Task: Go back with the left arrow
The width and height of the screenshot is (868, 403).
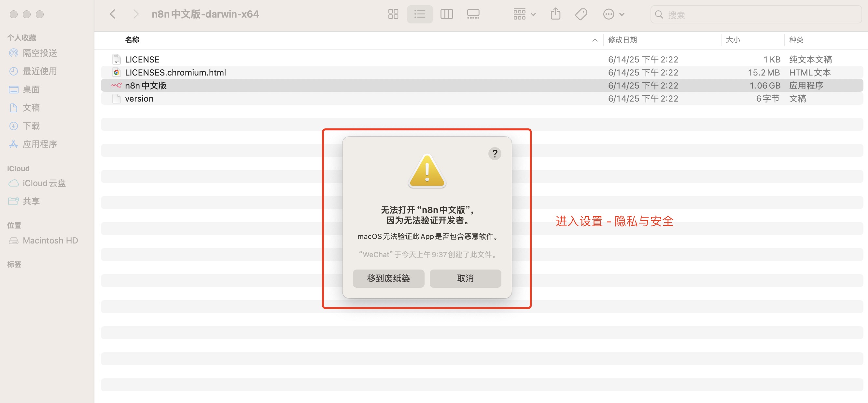Action: point(113,14)
